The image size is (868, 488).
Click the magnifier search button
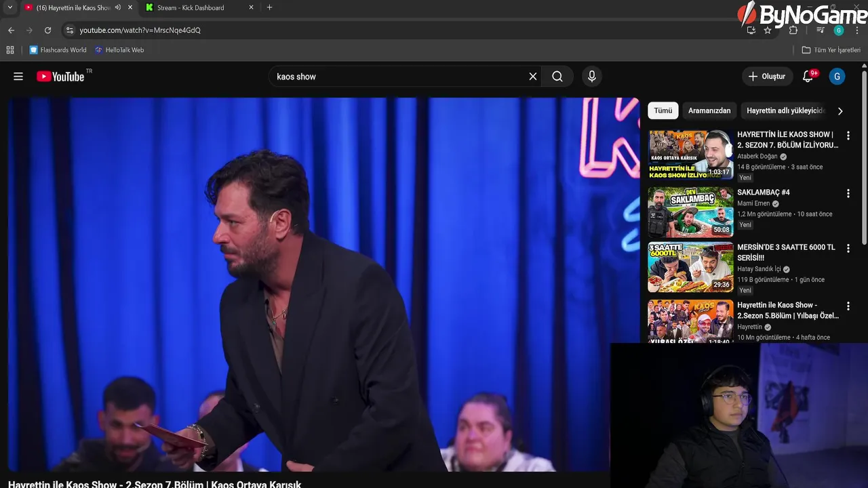point(557,77)
